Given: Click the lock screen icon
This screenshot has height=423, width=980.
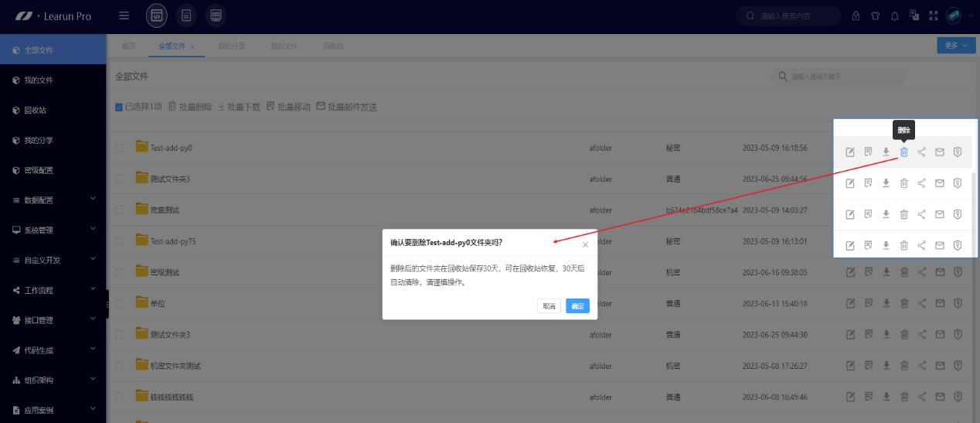Looking at the screenshot, I should (856, 15).
